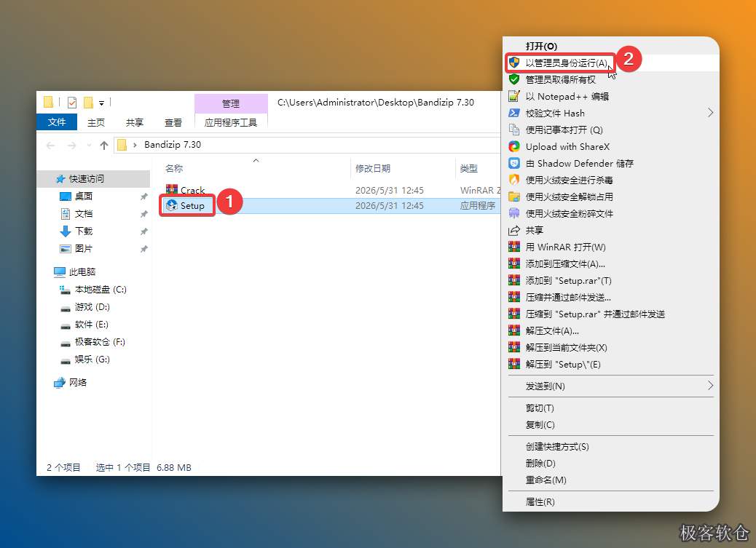The height and width of the screenshot is (548, 756).
Task: Choose 打开(O) from the context menu
Action: point(611,46)
